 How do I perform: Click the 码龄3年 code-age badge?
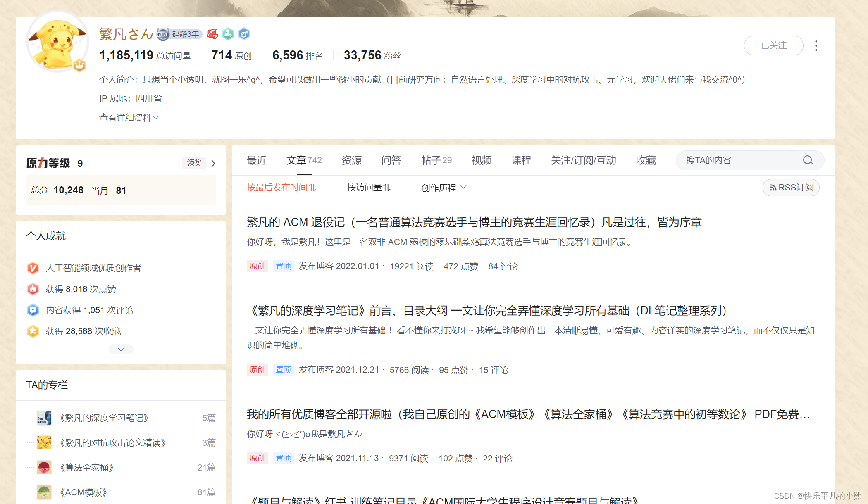tap(180, 34)
